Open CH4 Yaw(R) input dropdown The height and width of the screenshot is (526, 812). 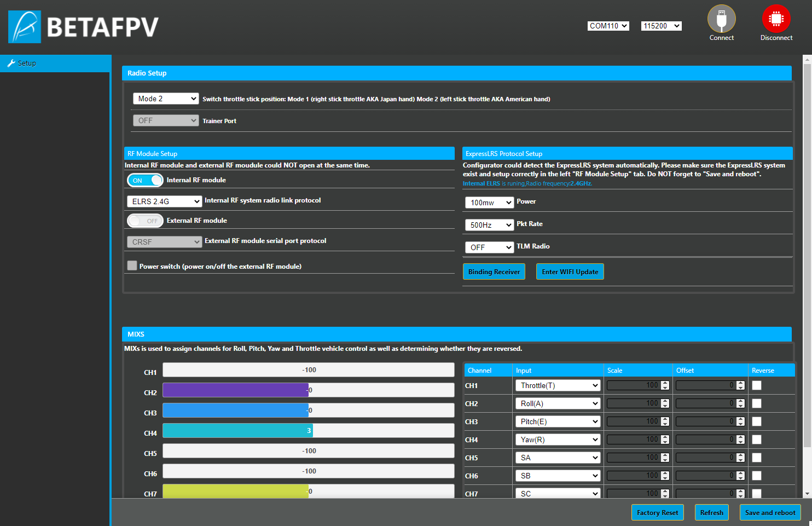(558, 440)
